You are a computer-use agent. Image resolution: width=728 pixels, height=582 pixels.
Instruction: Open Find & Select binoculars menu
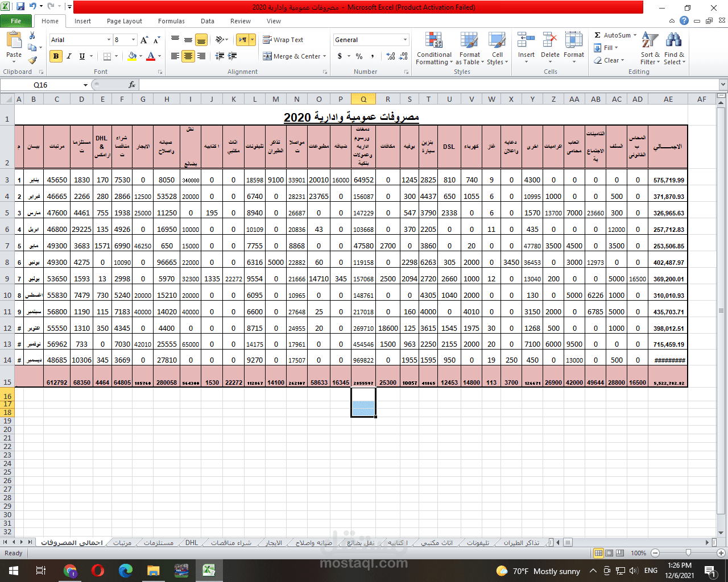point(674,49)
